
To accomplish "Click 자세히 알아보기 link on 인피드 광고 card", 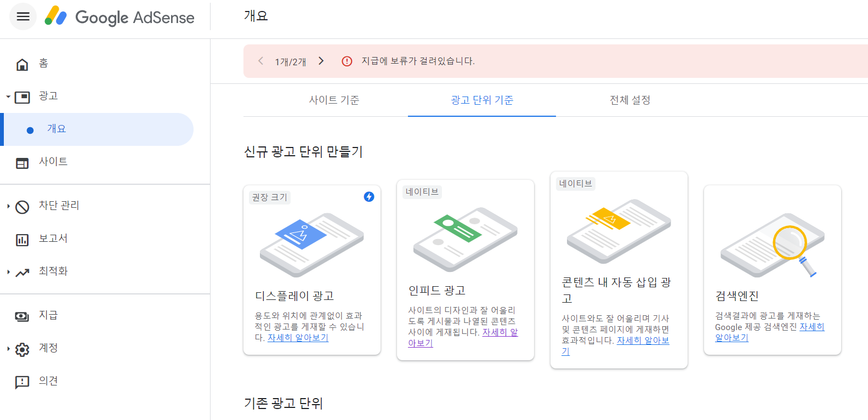I will click(500, 332).
